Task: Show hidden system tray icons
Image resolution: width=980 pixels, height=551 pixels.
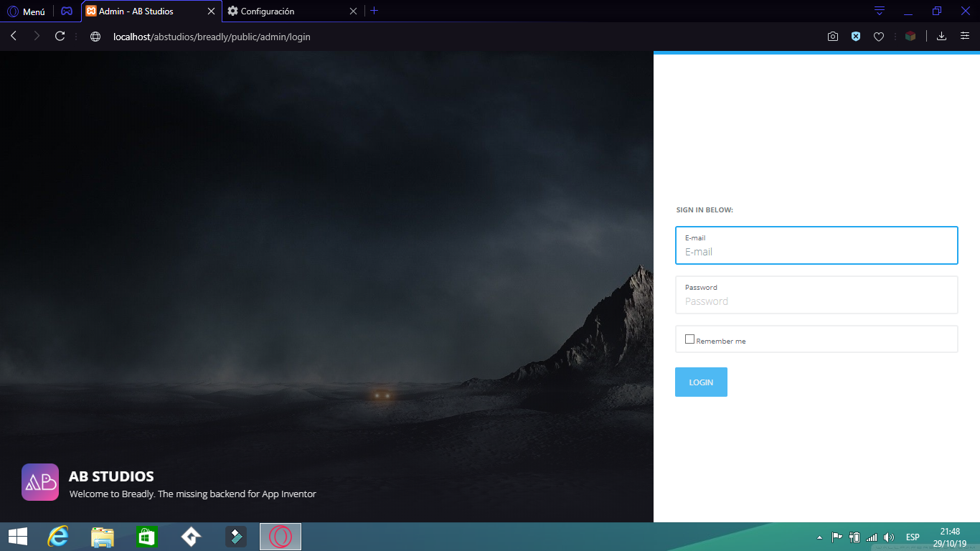Action: point(819,537)
